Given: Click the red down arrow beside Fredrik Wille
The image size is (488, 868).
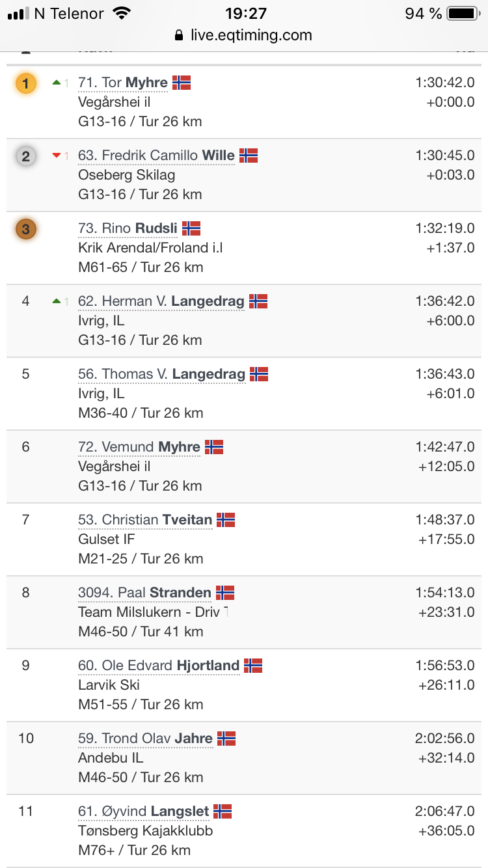Looking at the screenshot, I should 57,156.
